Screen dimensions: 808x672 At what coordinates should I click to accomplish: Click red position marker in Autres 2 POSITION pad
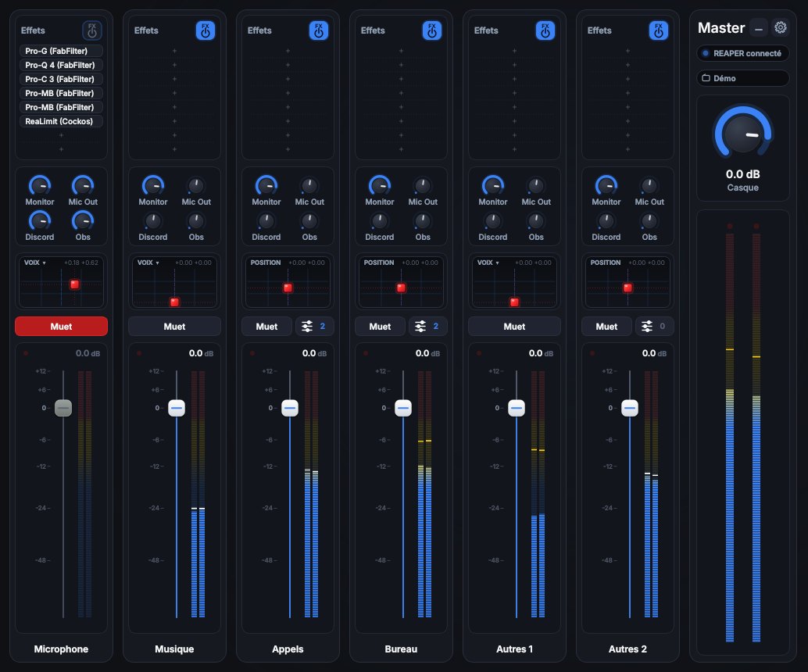tap(627, 288)
